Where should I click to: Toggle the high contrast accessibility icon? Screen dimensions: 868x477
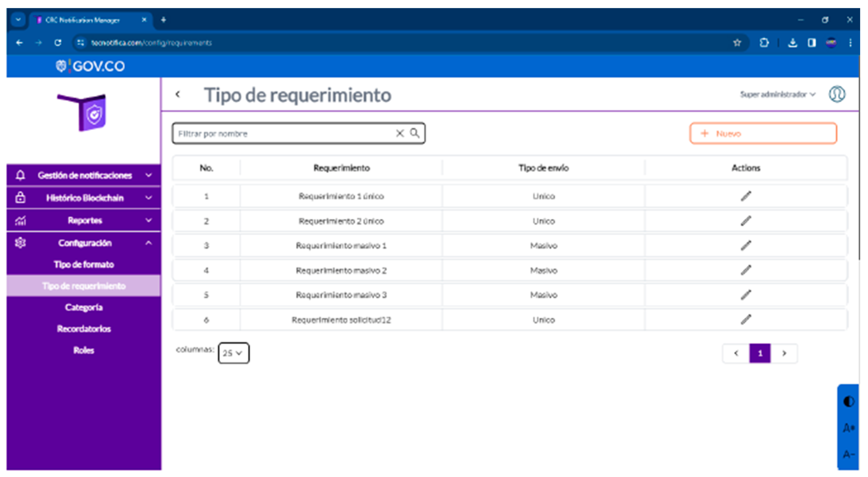[849, 402]
